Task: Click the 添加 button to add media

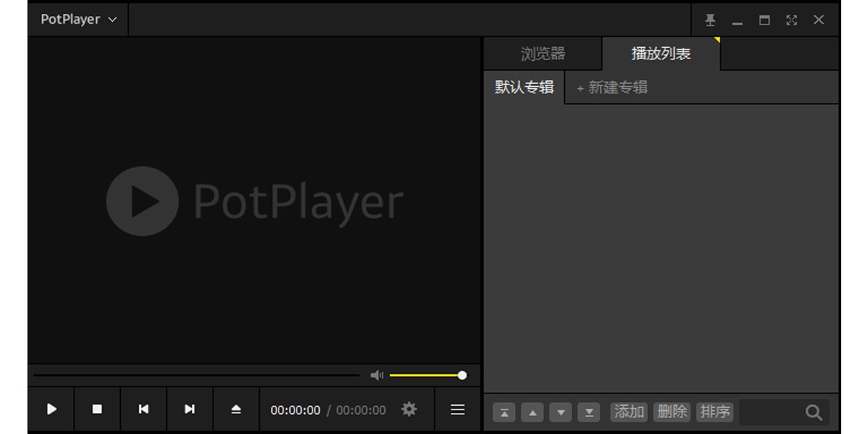Action: point(629,411)
